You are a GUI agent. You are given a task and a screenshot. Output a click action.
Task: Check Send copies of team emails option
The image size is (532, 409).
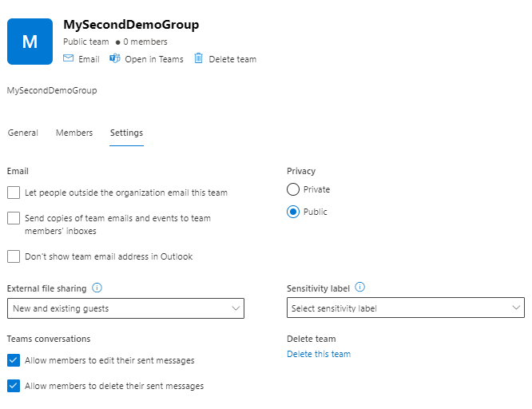point(14,218)
